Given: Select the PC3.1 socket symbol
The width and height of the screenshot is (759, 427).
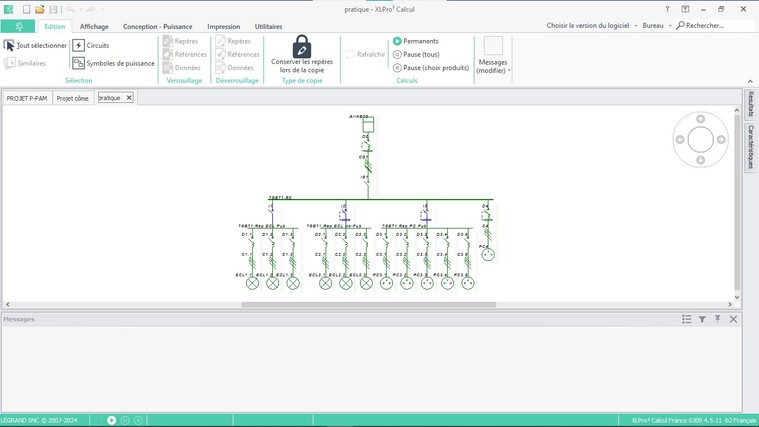Looking at the screenshot, I should [386, 283].
